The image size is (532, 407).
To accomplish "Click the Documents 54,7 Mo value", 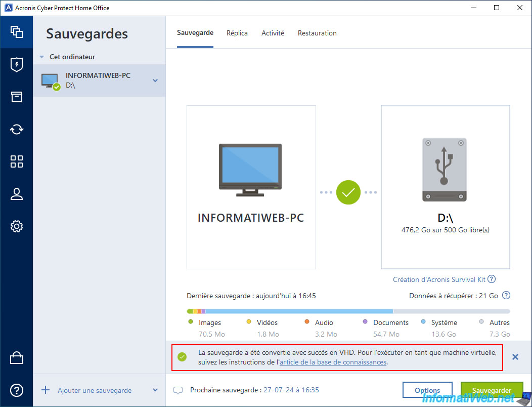I will pyautogui.click(x=386, y=334).
